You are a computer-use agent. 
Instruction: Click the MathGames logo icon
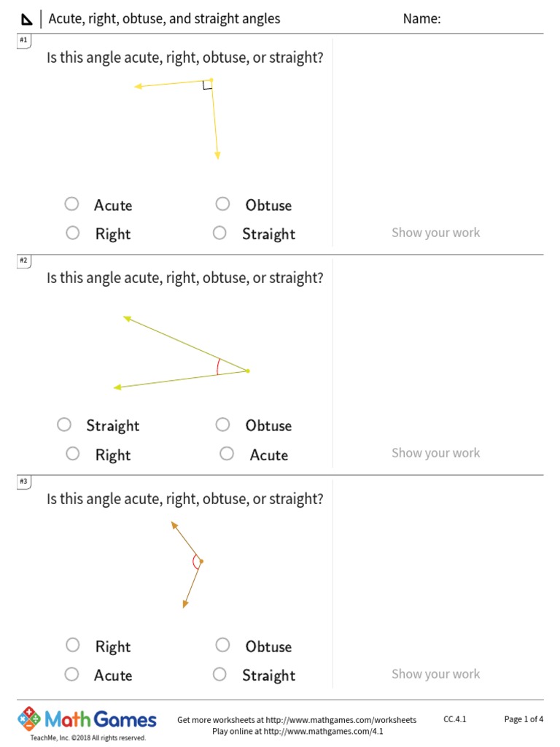point(29,719)
